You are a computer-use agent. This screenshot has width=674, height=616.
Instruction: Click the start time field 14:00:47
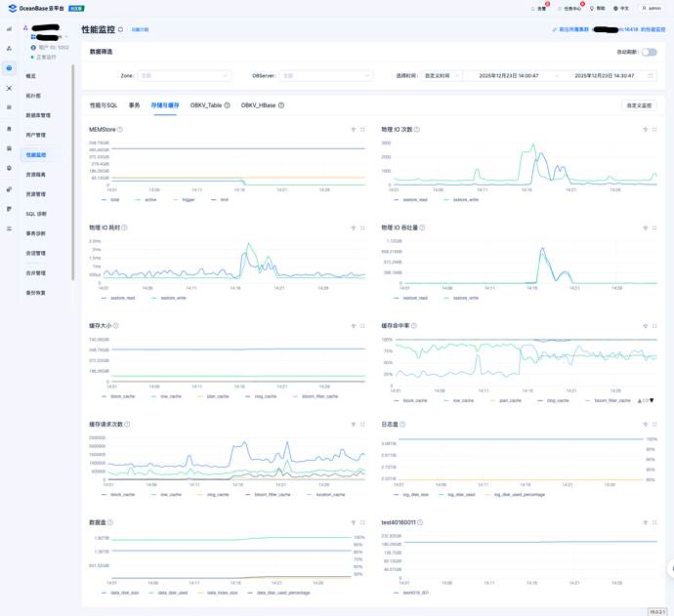[x=510, y=75]
